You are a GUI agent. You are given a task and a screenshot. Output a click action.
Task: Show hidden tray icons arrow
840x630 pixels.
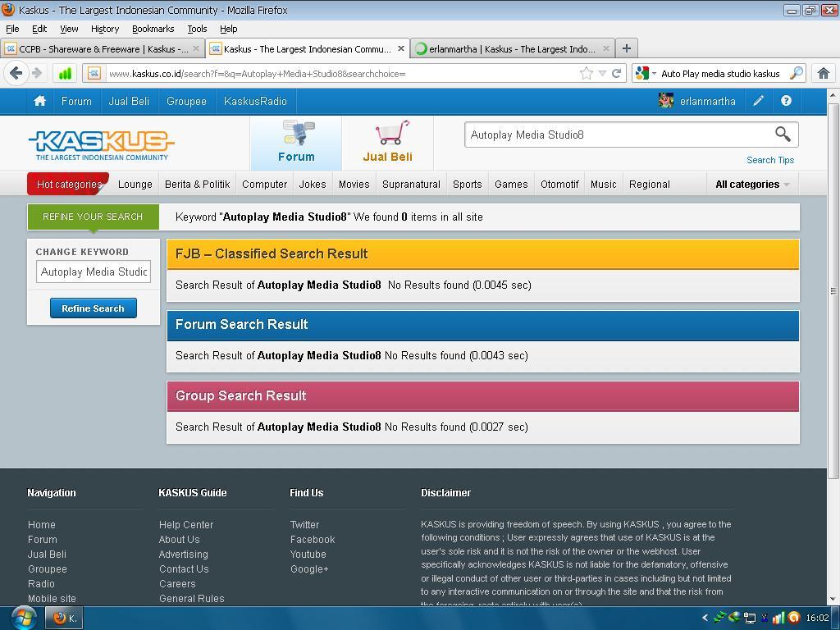(x=705, y=619)
